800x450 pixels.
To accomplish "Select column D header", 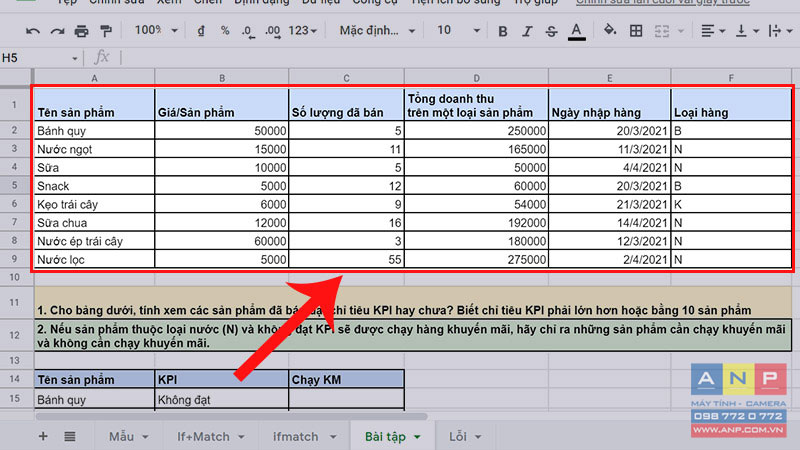I will pos(477,78).
